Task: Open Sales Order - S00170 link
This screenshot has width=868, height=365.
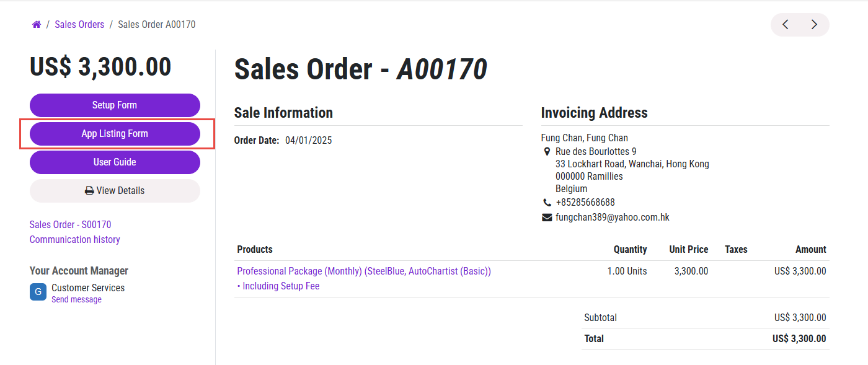Action: click(70, 224)
